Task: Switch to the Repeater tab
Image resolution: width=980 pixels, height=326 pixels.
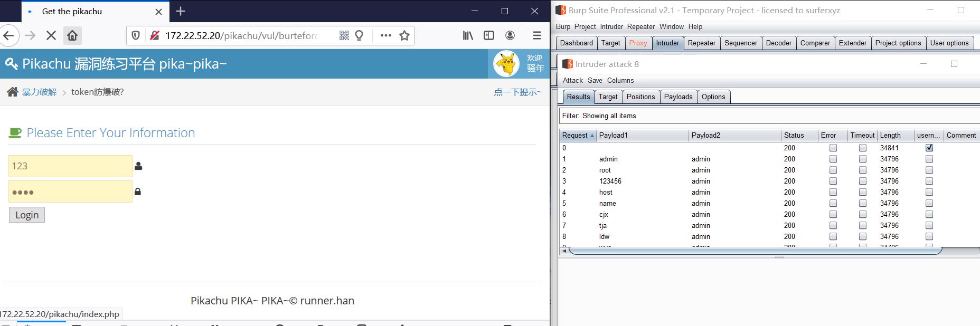Action: (x=702, y=43)
